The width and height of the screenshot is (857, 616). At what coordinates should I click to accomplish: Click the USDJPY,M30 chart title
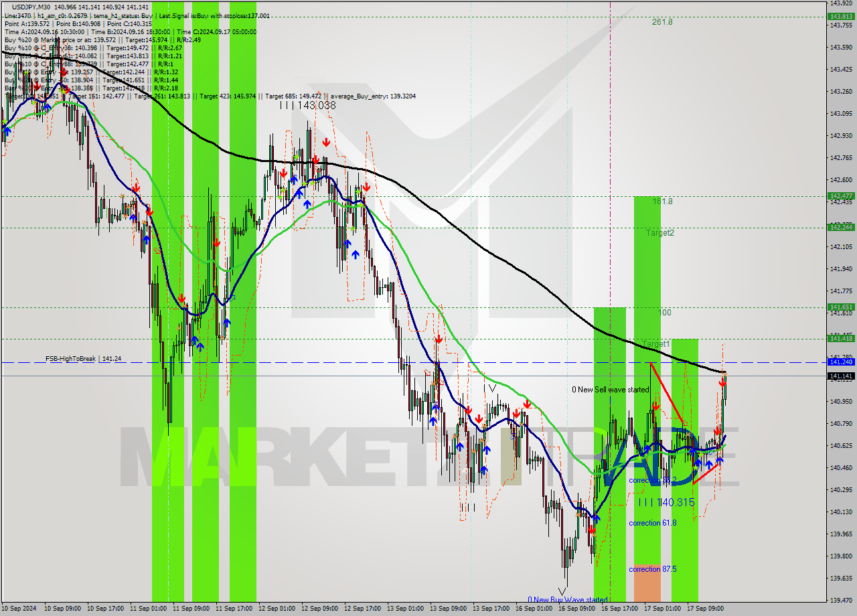pyautogui.click(x=31, y=7)
